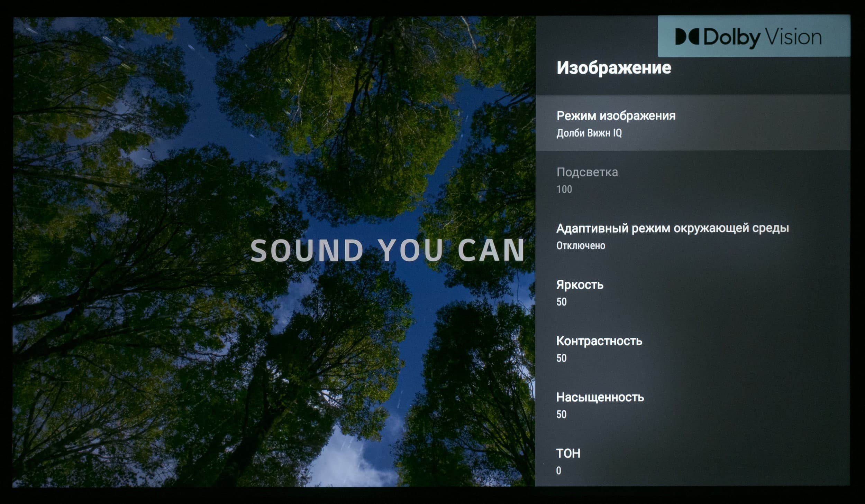The image size is (865, 504).
Task: Select the greyed-out Подсветка item
Action: [x=587, y=172]
